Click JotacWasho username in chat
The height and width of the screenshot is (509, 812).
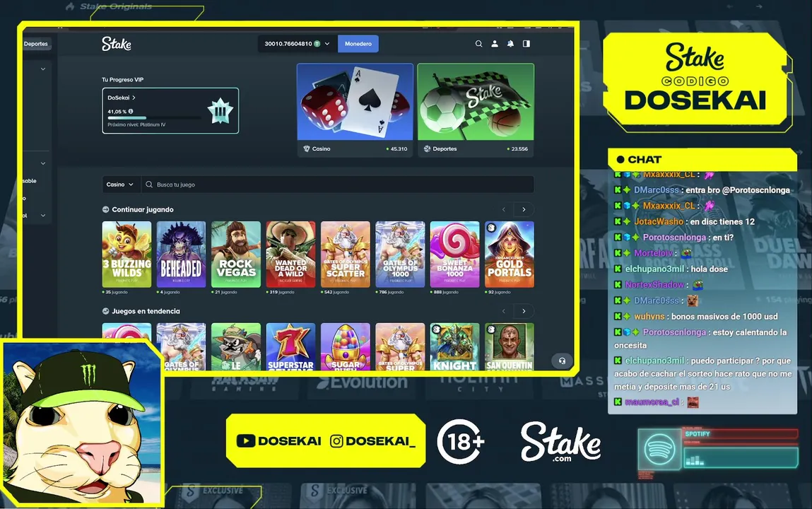point(659,221)
